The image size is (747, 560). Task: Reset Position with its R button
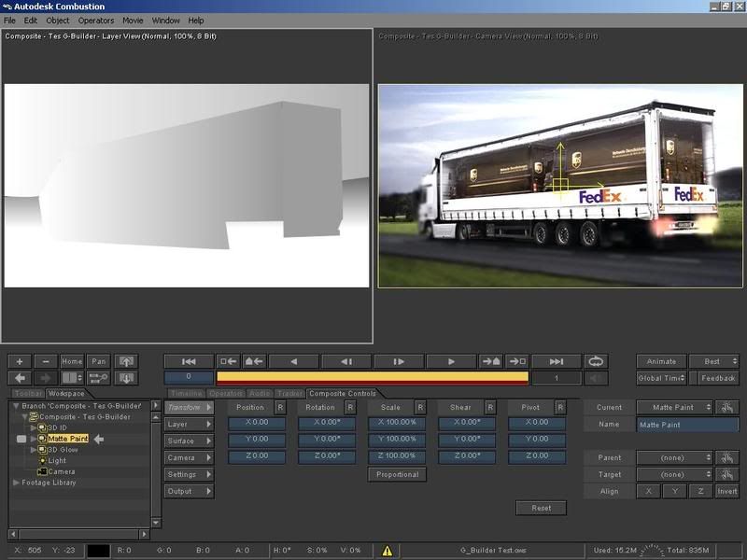coord(280,407)
